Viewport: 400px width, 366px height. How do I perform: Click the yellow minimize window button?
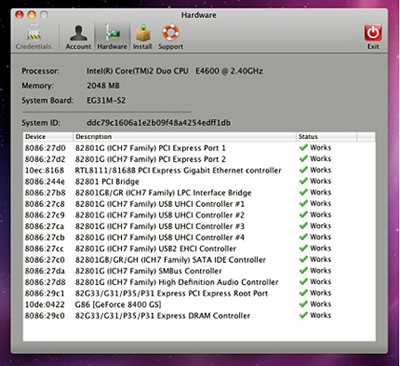[x=32, y=15]
